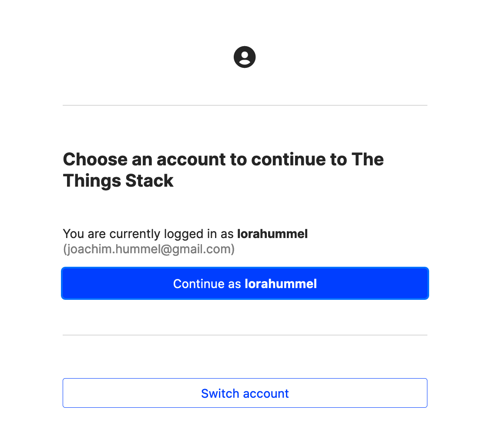504x443 pixels.
Task: Continue as lorahummel
Action: [x=245, y=283]
